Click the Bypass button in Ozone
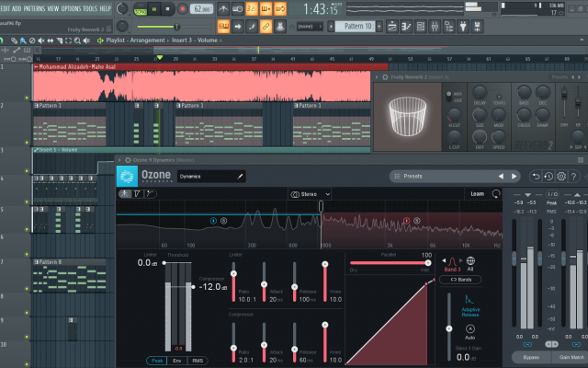 pos(531,357)
